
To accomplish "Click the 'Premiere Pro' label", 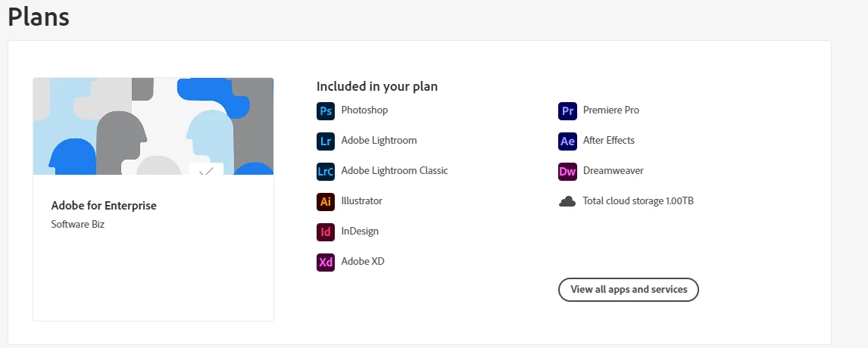I will click(x=610, y=110).
